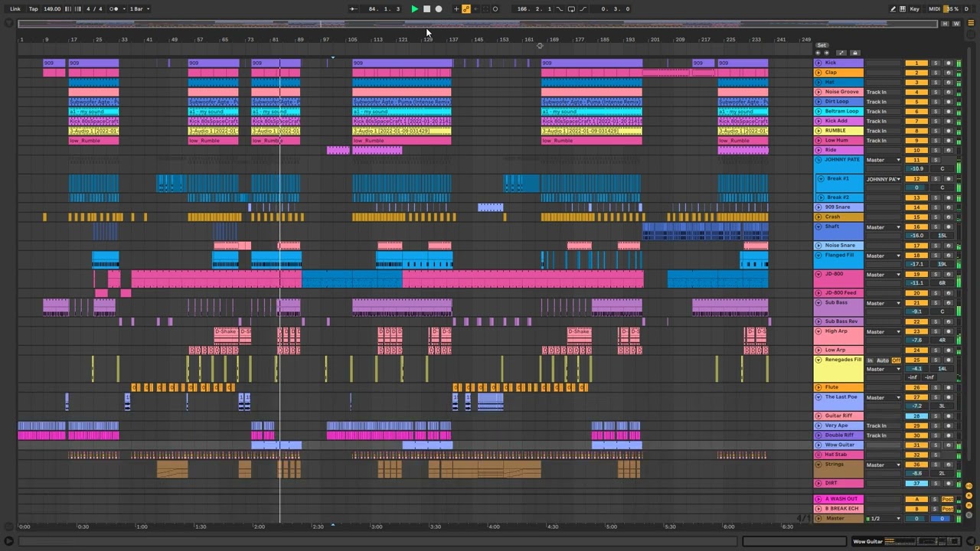Image resolution: width=980 pixels, height=551 pixels.
Task: Click the Capture MIDI icon
Action: 485,9
